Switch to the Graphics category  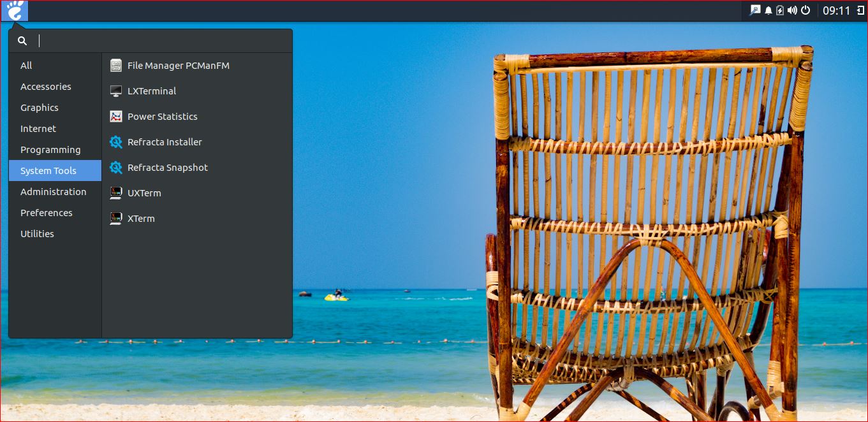39,107
